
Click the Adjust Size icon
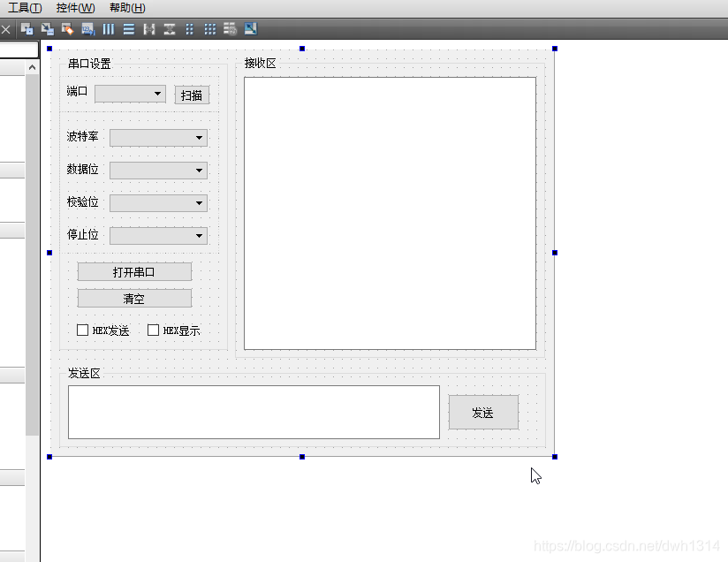tap(251, 29)
